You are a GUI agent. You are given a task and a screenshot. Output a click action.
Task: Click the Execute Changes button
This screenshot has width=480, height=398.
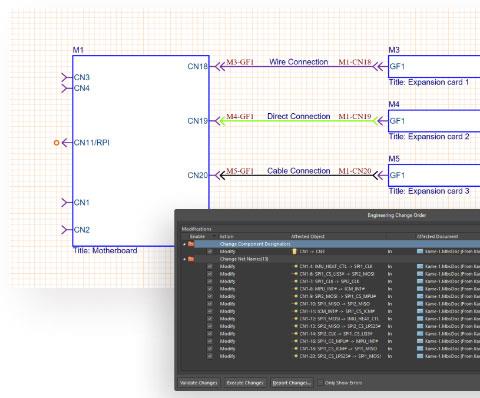245,383
